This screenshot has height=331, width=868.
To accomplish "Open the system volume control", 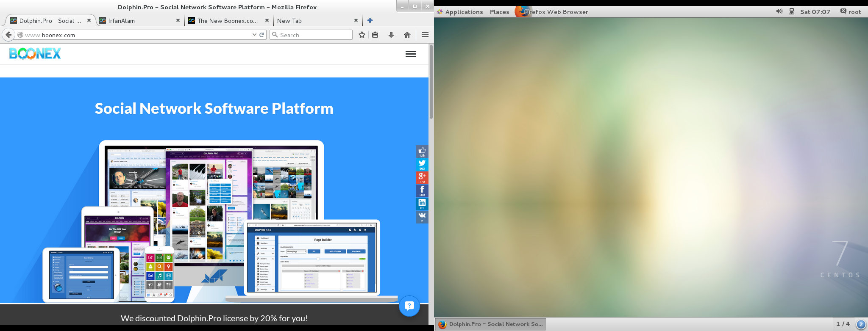I will [x=779, y=12].
